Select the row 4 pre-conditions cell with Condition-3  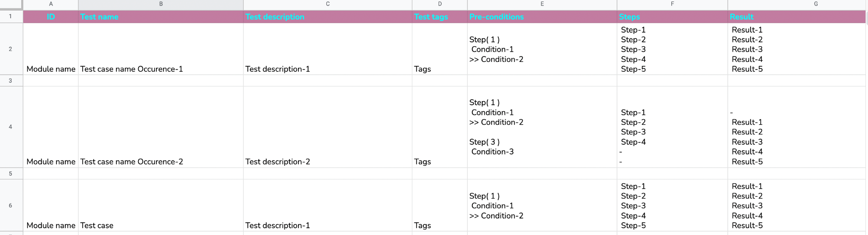tap(542, 127)
